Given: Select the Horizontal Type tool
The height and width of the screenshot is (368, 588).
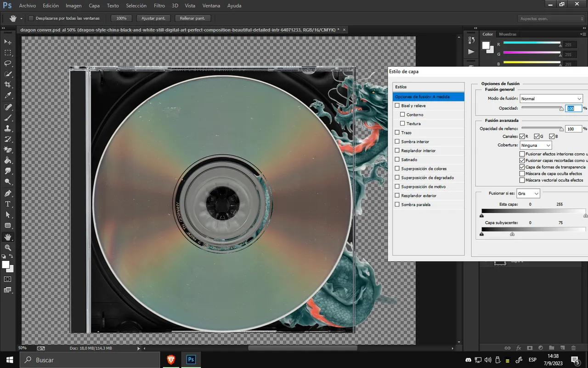Looking at the screenshot, I should [8, 204].
